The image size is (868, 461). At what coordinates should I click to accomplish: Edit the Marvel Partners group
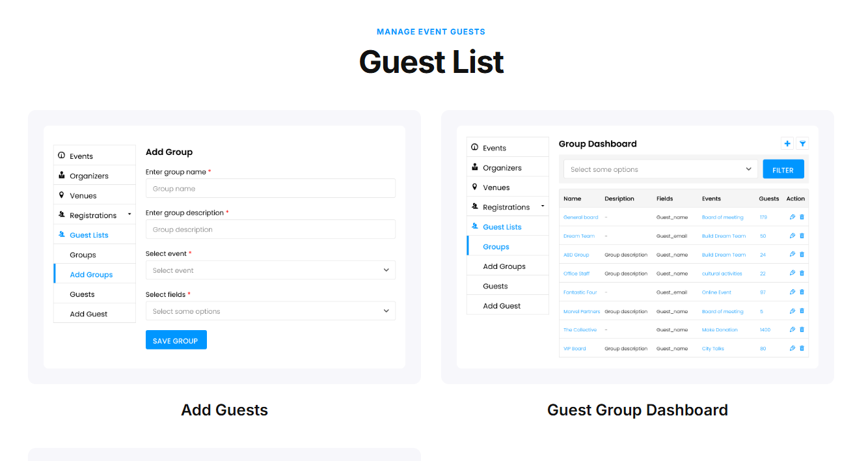point(792,311)
